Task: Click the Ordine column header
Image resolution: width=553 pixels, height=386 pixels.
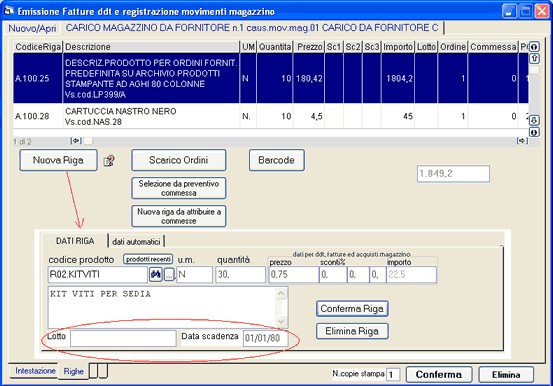Action: (453, 47)
